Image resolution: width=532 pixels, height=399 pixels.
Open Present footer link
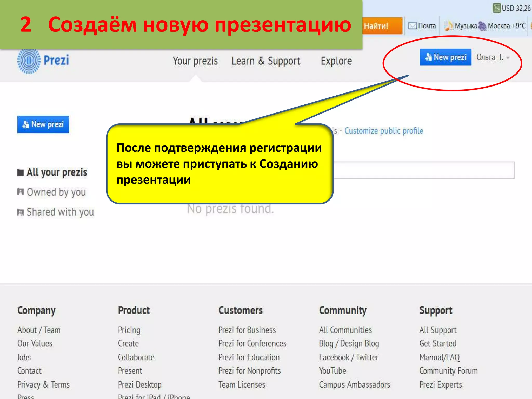(x=130, y=371)
